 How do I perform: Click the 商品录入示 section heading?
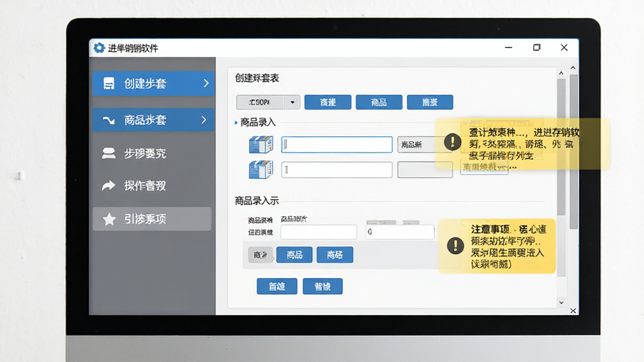click(x=257, y=200)
